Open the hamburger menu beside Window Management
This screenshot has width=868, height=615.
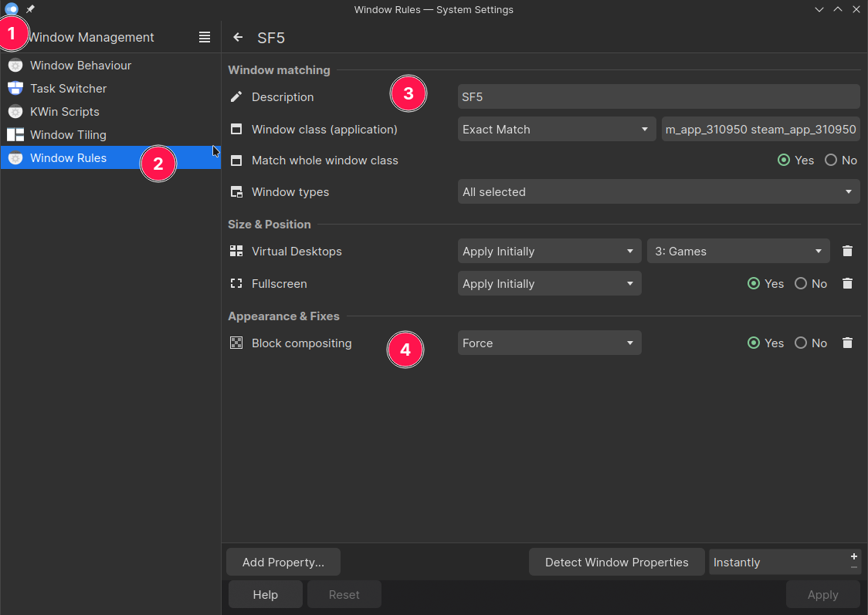click(x=205, y=37)
